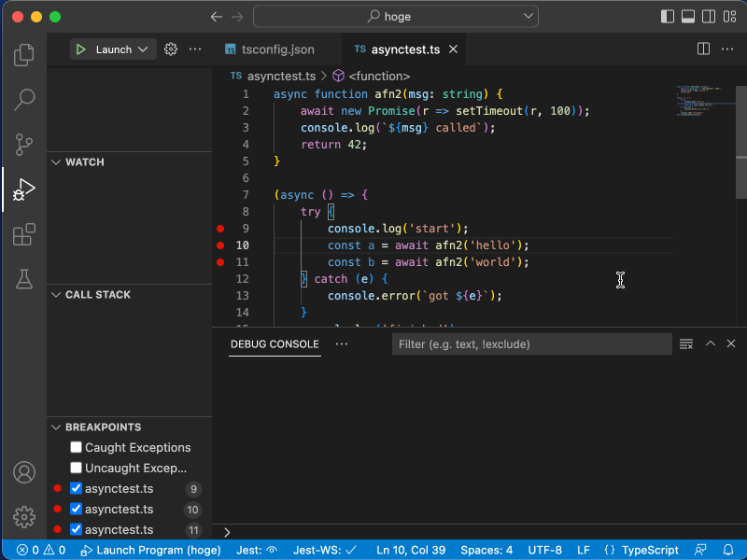This screenshot has height=560, width=747.
Task: Open the Launch configuration dropdown
Action: (134, 49)
